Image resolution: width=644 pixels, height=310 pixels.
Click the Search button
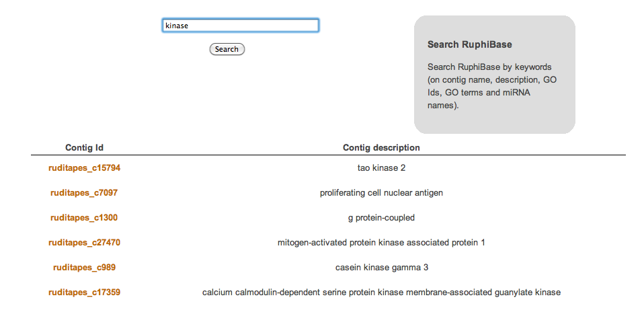(x=227, y=49)
